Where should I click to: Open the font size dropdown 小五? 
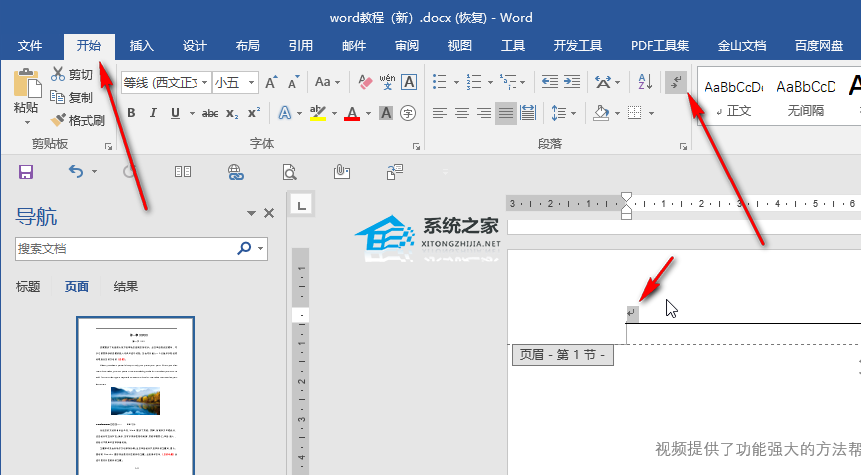pos(251,82)
